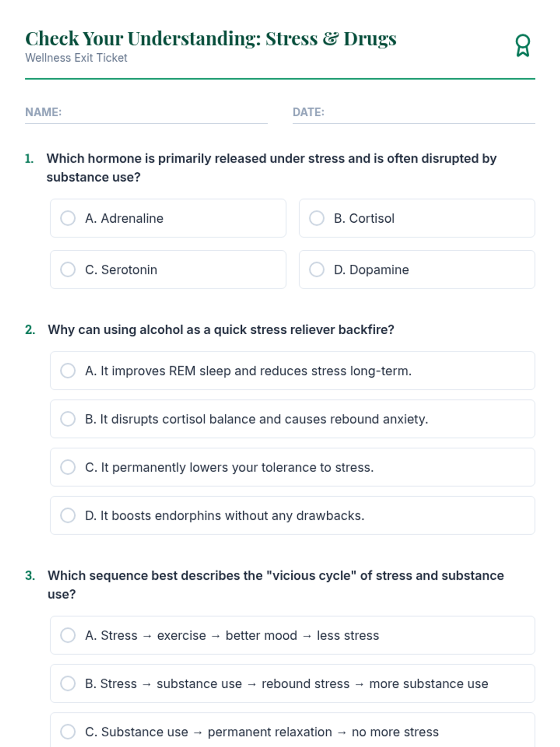
Task: Pick option C about lowering stress tolerance
Action: pos(293,467)
